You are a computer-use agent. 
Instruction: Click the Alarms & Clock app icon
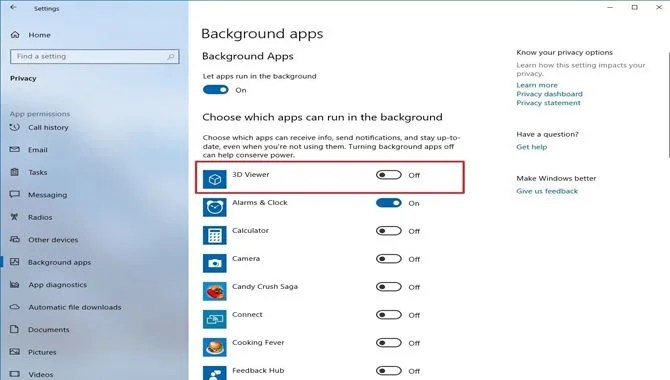coord(215,207)
